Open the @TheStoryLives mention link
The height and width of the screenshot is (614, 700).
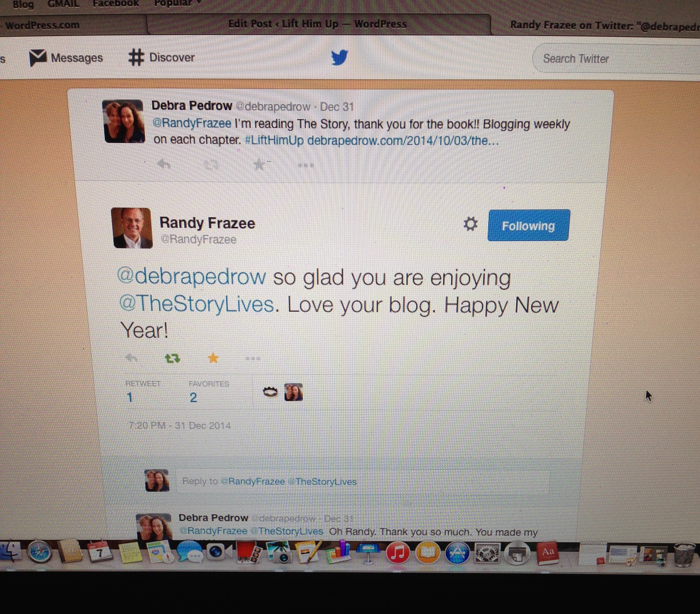point(197,304)
